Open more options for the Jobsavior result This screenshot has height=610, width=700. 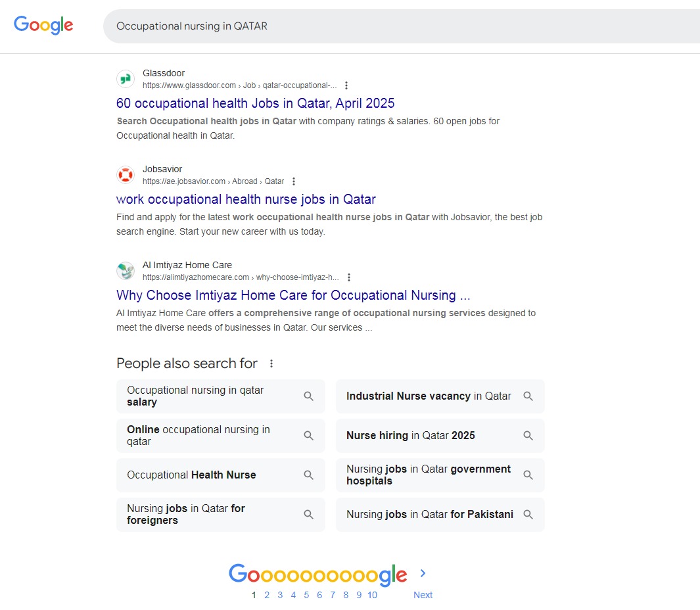point(293,181)
